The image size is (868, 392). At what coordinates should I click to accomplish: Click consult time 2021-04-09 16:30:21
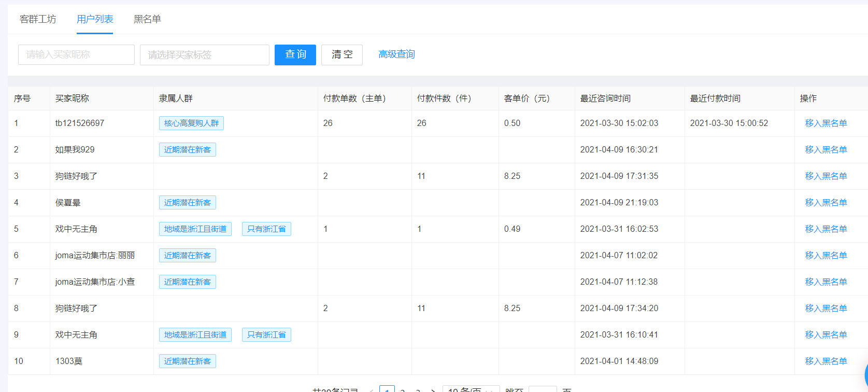619,150
